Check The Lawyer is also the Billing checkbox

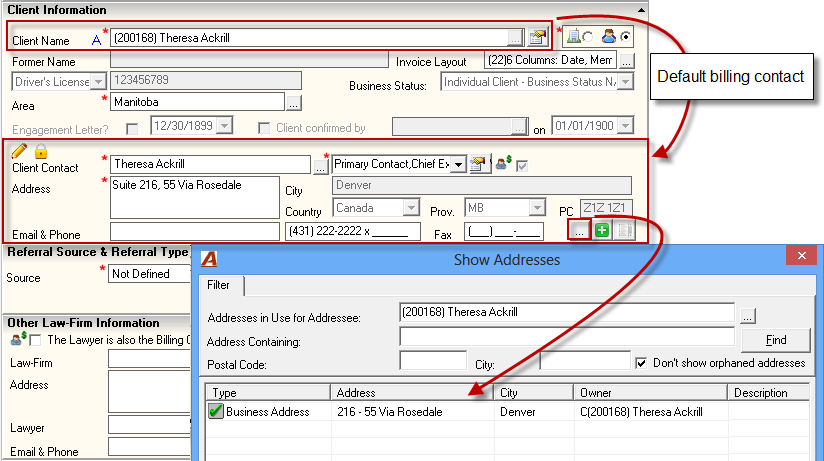35,340
